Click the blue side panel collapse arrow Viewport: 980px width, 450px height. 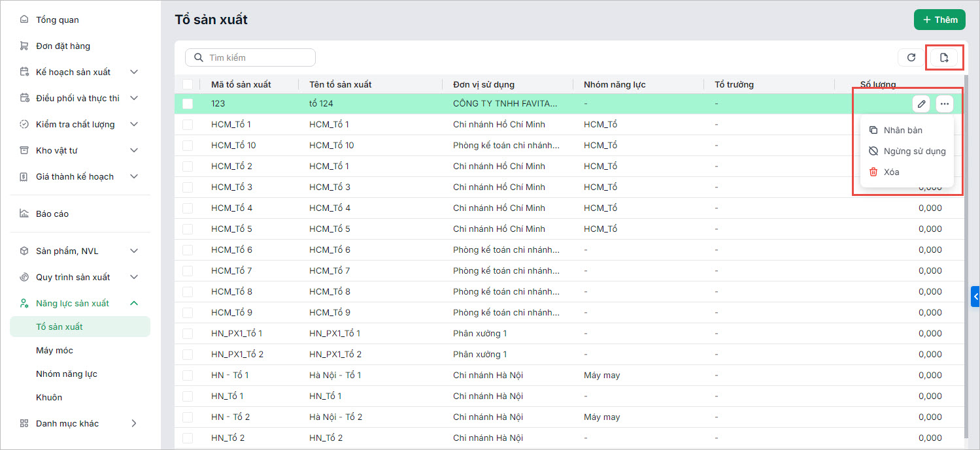click(x=975, y=296)
